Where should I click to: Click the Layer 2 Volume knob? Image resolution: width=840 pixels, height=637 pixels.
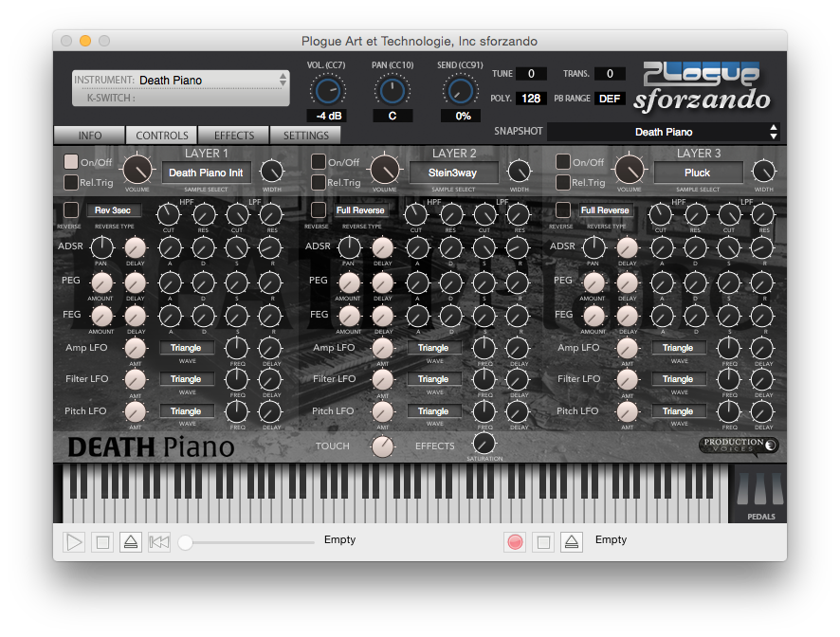[385, 171]
